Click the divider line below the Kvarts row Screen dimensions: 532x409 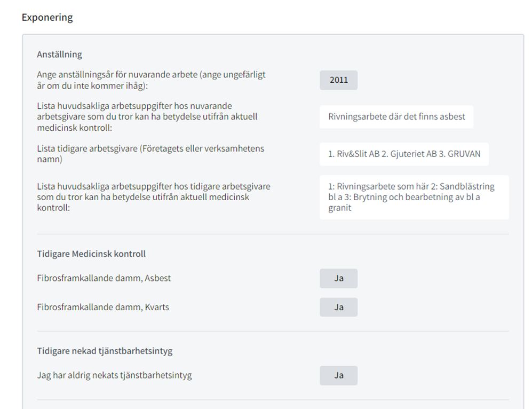point(273,331)
